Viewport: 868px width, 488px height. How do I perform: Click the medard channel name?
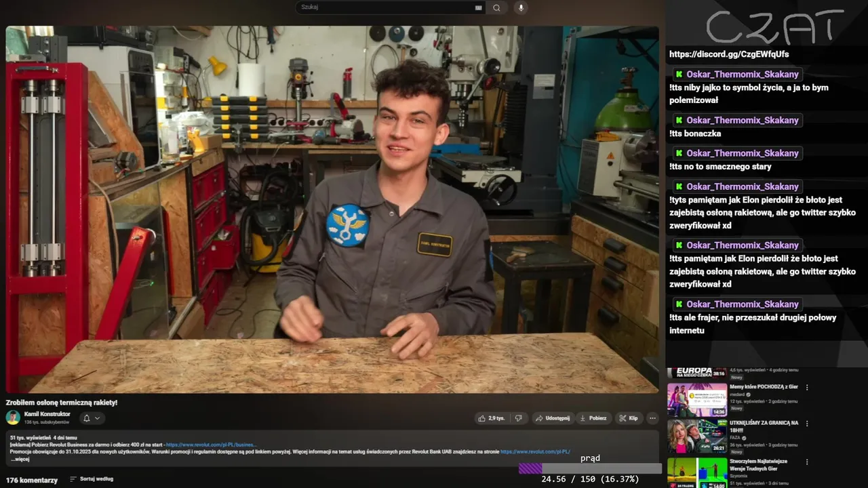[x=738, y=394]
